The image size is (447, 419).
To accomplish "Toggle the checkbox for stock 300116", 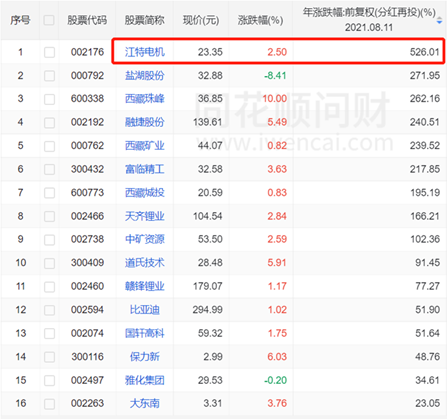I will 49,357.
